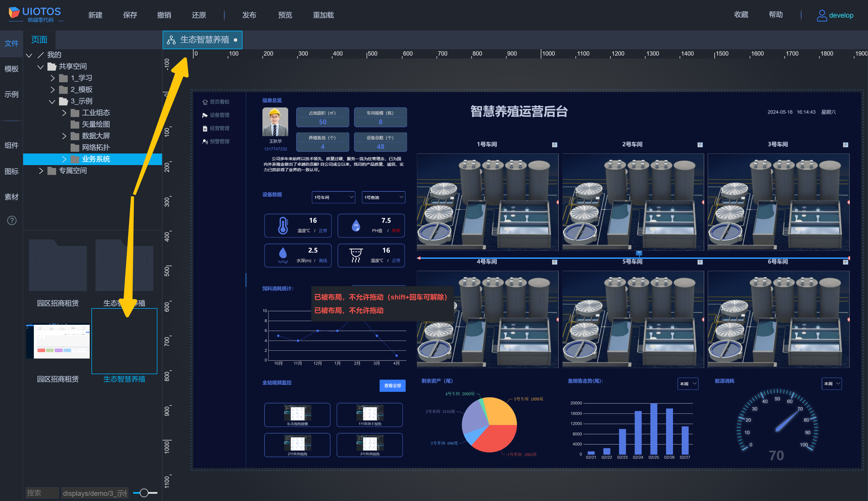Click the 搜索 input field

click(x=42, y=493)
